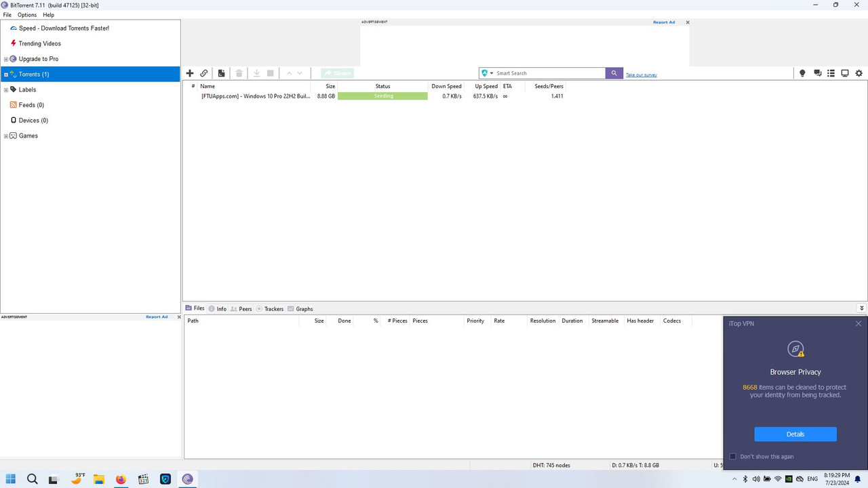Click Details button in iTop VPN popup

point(795,434)
